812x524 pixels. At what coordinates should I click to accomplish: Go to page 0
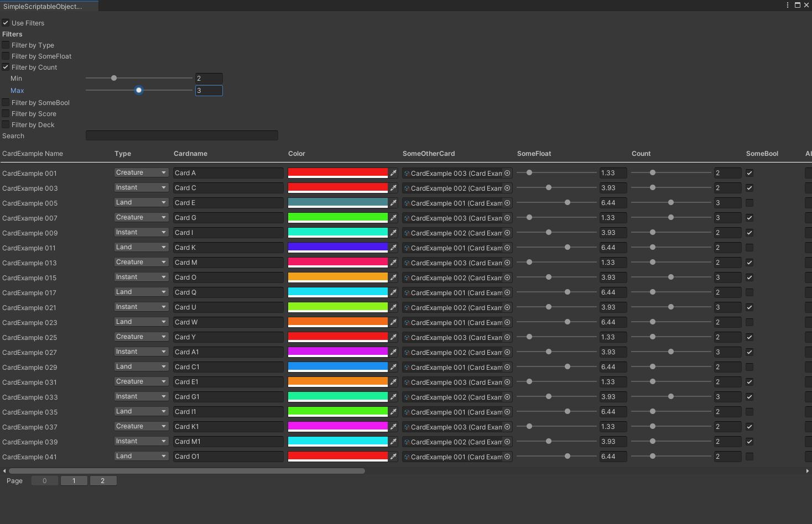coord(45,481)
